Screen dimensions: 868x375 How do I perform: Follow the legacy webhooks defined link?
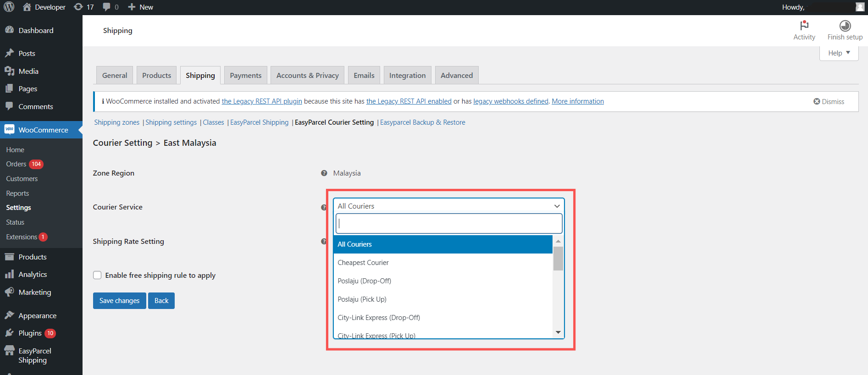point(511,101)
